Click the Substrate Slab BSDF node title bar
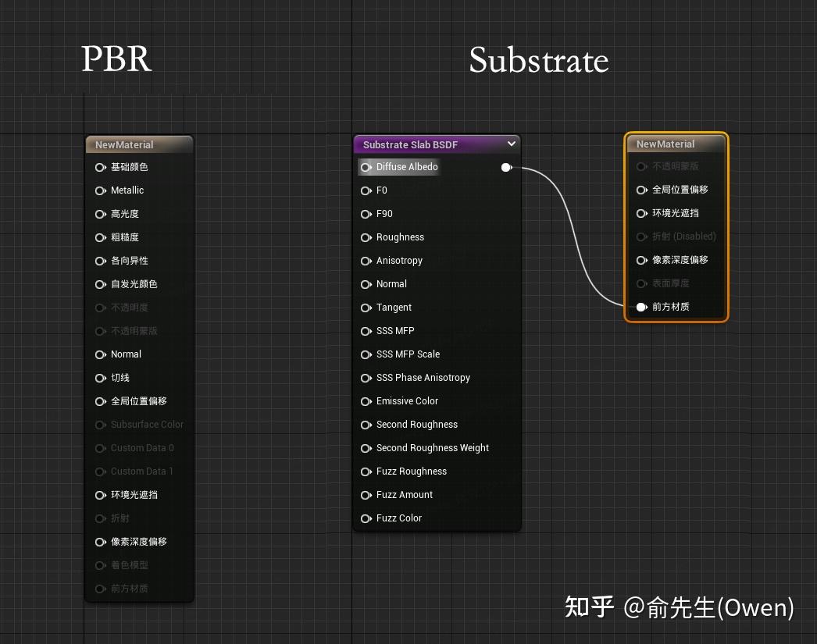 pos(426,144)
